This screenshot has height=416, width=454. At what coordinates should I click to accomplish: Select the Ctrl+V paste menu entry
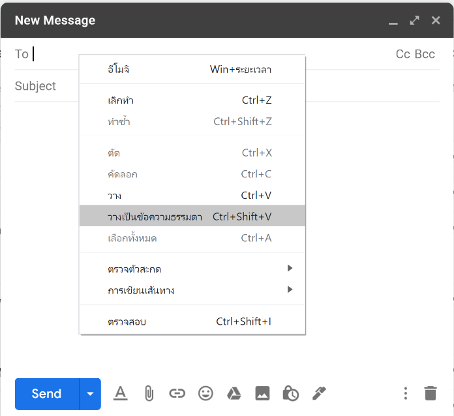[192, 195]
